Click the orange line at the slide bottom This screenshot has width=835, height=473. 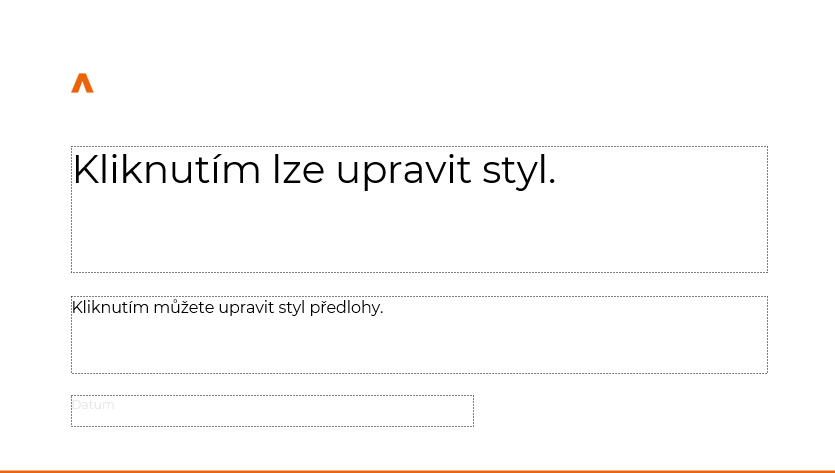(x=418, y=471)
